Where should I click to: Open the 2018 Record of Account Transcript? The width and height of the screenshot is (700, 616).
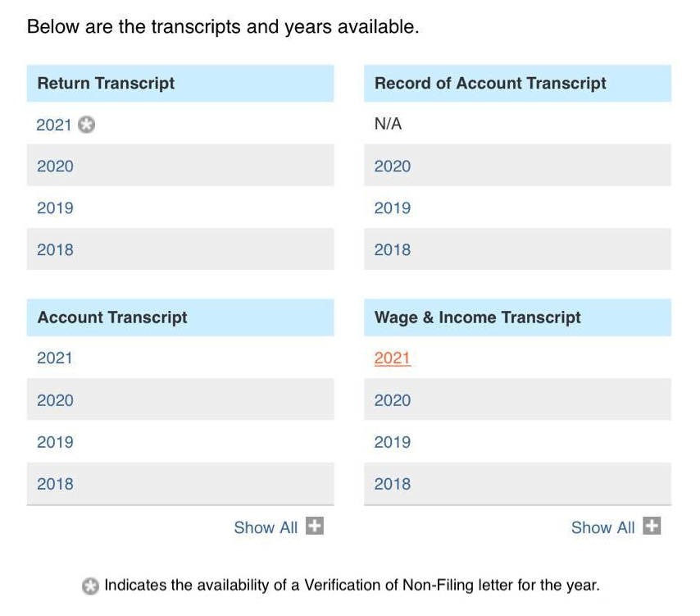coord(392,250)
